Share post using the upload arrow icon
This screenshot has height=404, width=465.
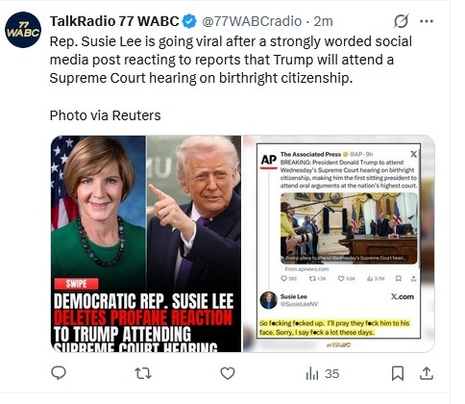(x=426, y=373)
